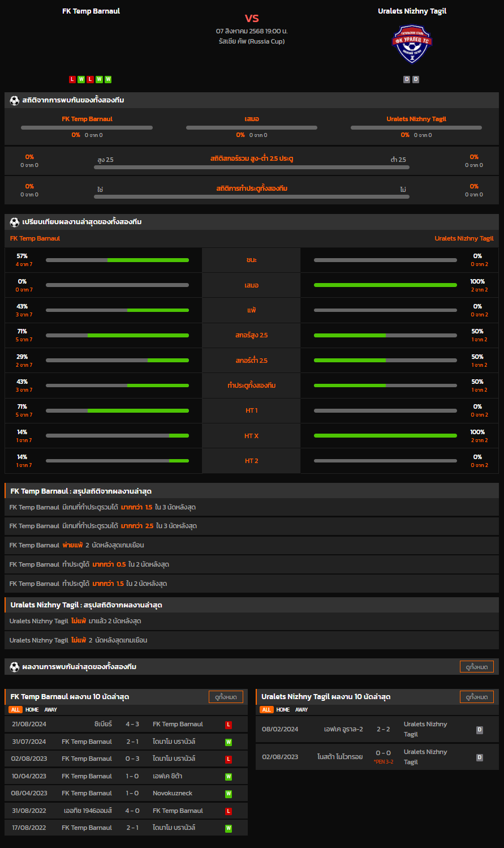Click the Novokuzneck opponent name
This screenshot has height=848, width=504.
[x=173, y=793]
